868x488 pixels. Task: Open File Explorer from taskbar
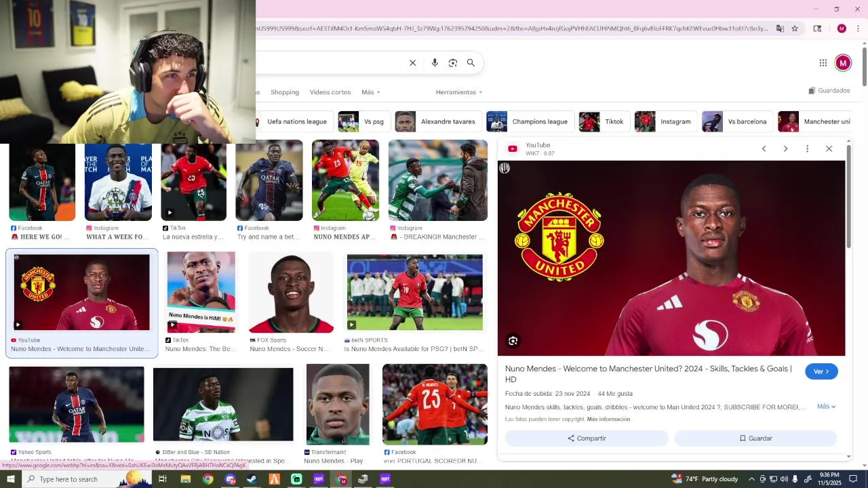pyautogui.click(x=185, y=479)
